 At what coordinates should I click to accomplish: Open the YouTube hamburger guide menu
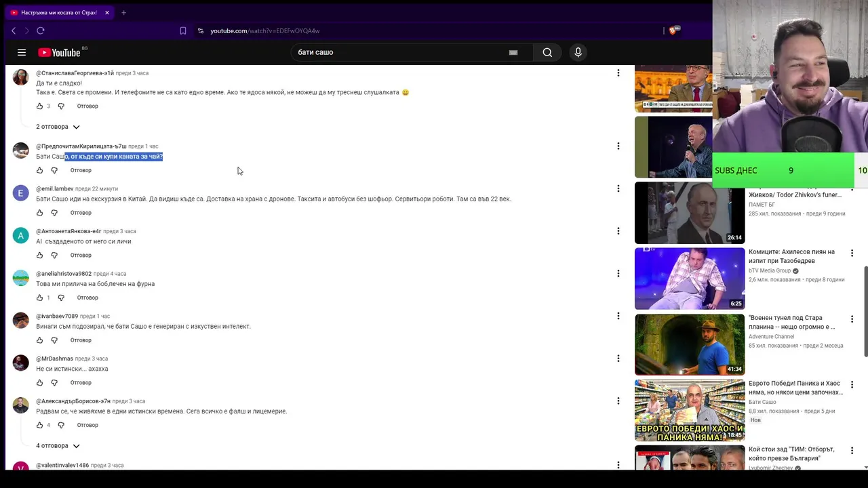click(22, 52)
